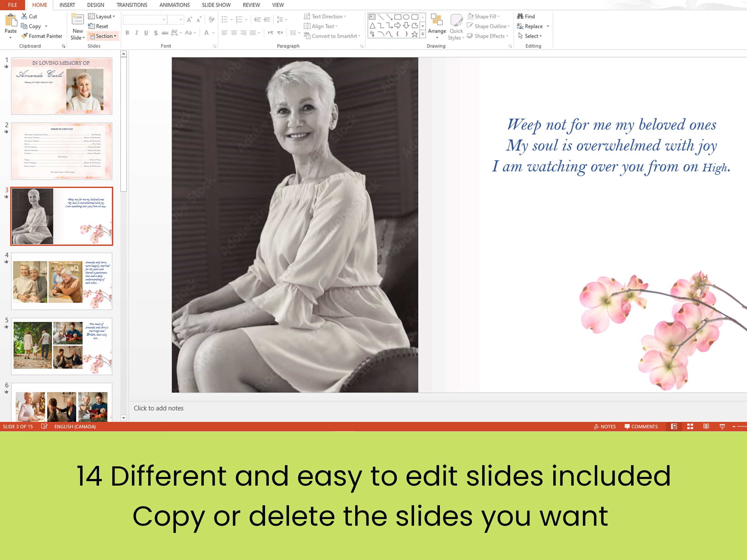
Task: Click the Increase Font Size icon
Action: pyautogui.click(x=189, y=20)
